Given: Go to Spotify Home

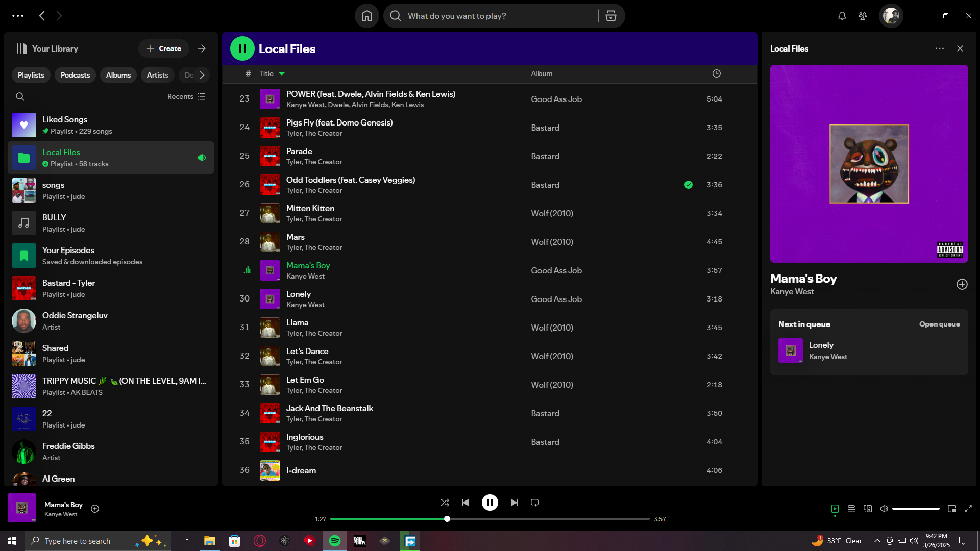Looking at the screenshot, I should coord(366,16).
